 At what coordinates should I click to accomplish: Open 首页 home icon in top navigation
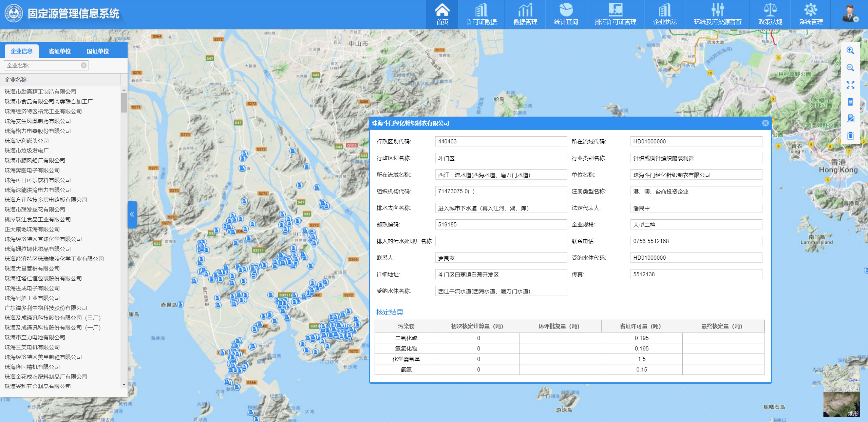tap(442, 14)
